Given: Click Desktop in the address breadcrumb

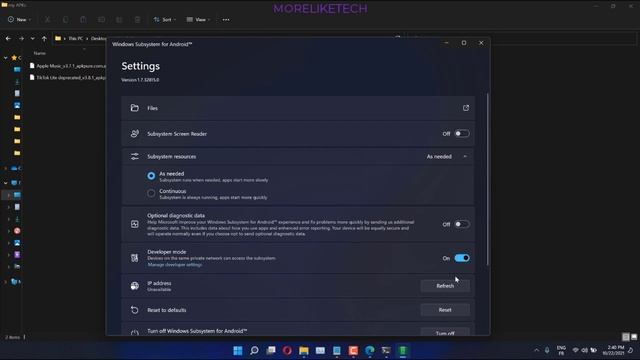Looking at the screenshot, I should [x=98, y=38].
